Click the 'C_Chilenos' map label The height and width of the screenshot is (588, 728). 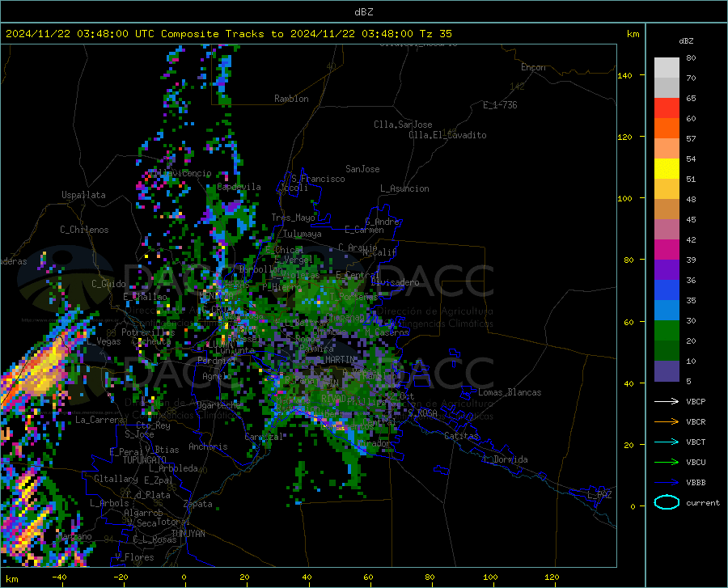pos(84,230)
